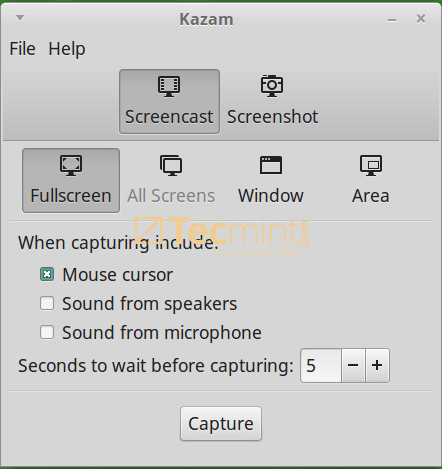Start recording with the Capture button
Image resolution: width=442 pixels, height=469 pixels.
pyautogui.click(x=221, y=424)
